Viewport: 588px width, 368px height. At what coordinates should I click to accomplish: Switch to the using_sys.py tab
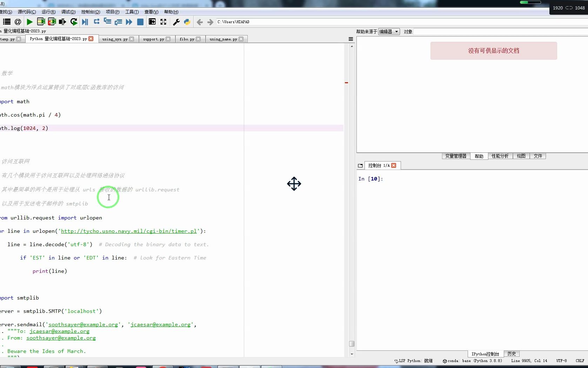[115, 39]
